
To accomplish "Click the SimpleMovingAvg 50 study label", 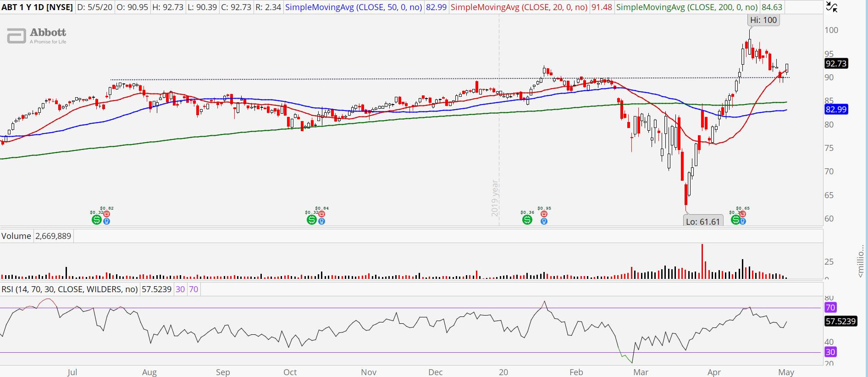I will (354, 7).
